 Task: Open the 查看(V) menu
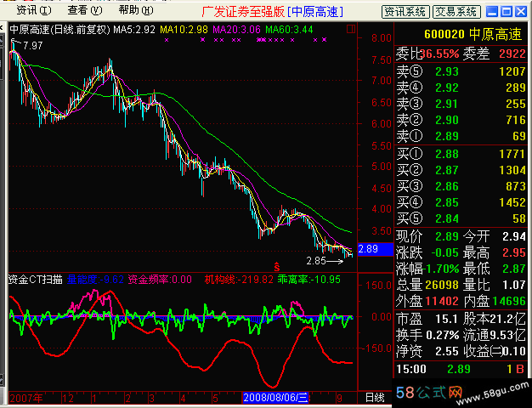point(85,10)
